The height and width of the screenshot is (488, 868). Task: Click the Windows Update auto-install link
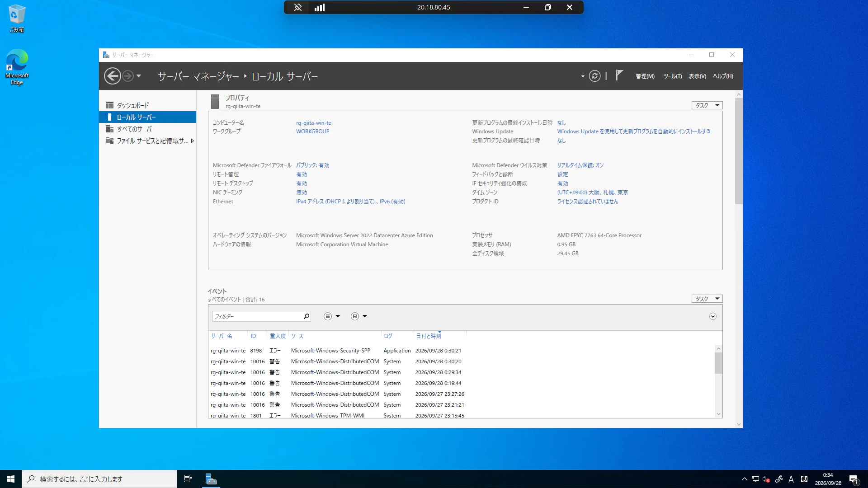(633, 131)
